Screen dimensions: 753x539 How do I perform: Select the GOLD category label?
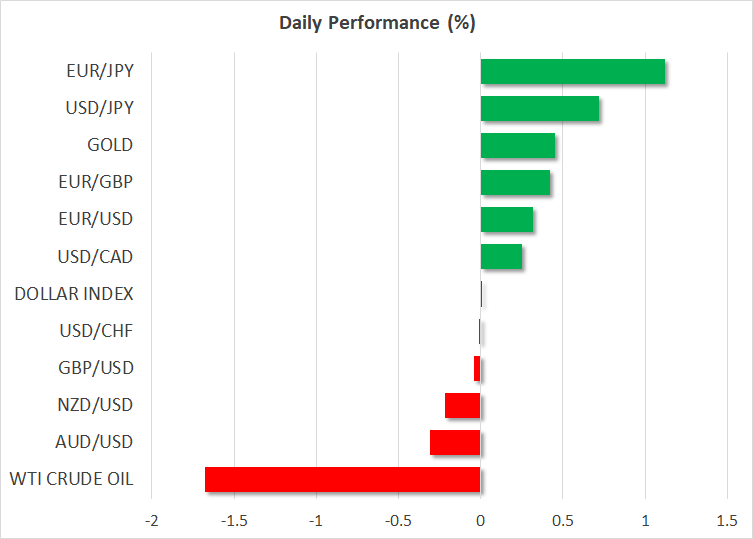110,145
